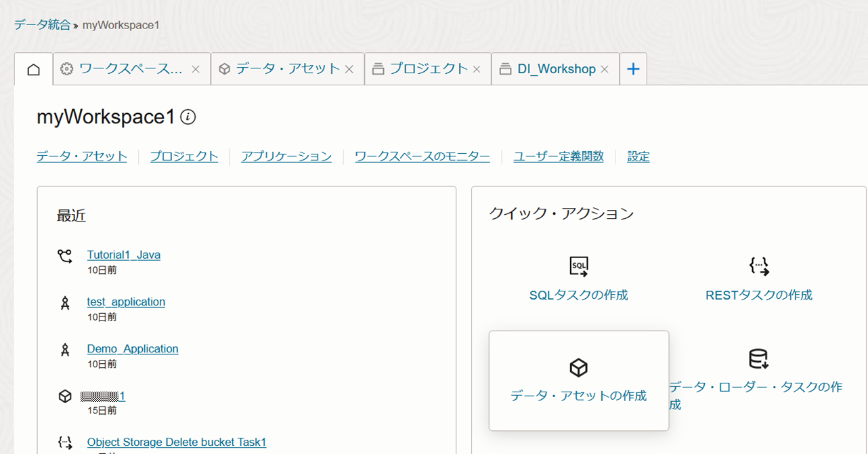
Task: Click 10日前 under test_application
Action: pos(102,316)
